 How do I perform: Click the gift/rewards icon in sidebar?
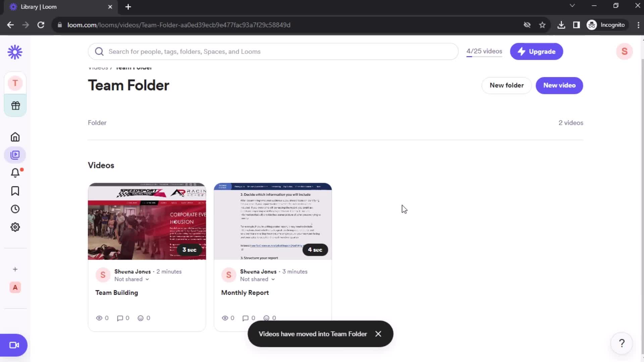click(x=15, y=106)
